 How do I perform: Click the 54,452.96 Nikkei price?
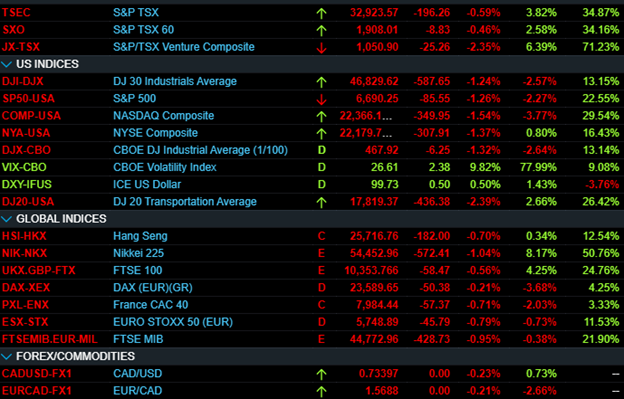[374, 253]
